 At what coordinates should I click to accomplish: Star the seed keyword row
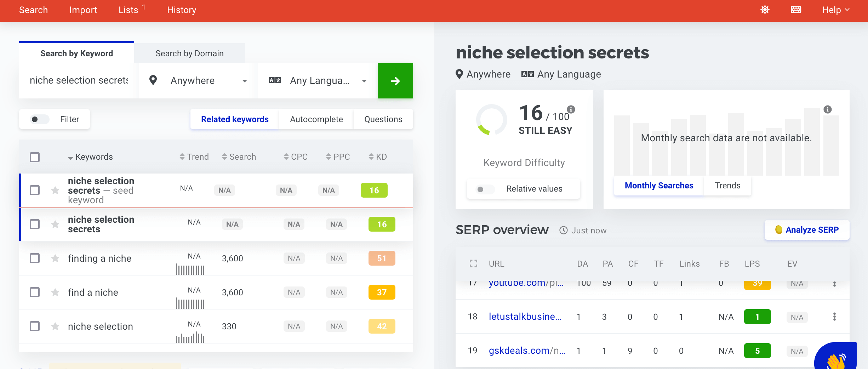click(55, 190)
